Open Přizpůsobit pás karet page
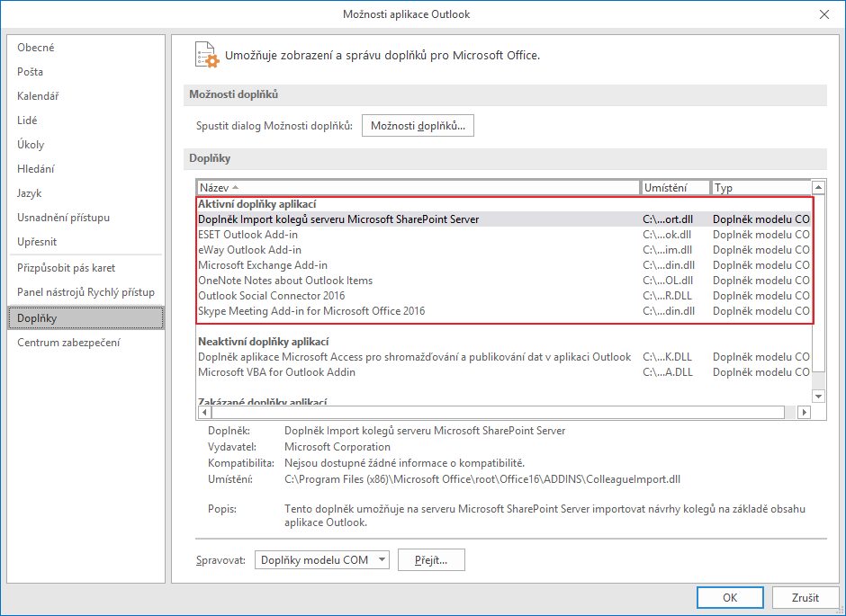 (66, 268)
